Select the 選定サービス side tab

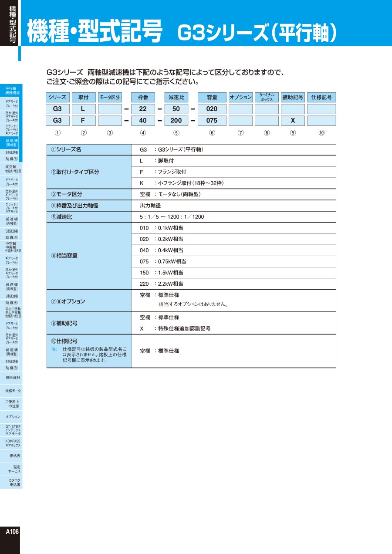point(11,469)
